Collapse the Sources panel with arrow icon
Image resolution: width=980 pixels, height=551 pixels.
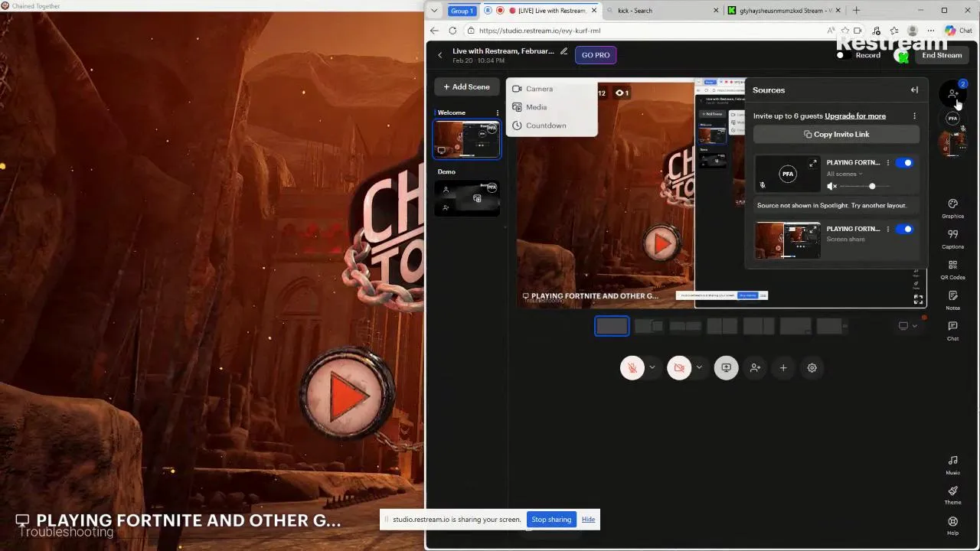[914, 90]
